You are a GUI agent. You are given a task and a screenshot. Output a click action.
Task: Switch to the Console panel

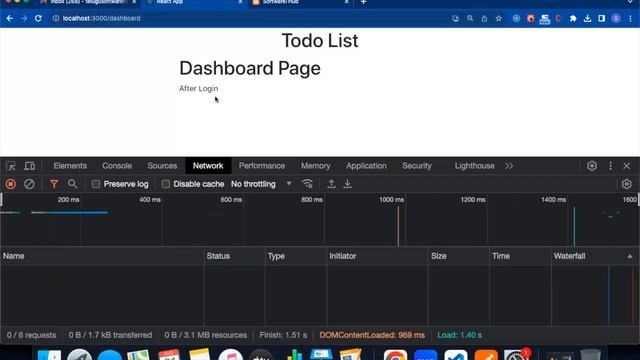point(117,166)
